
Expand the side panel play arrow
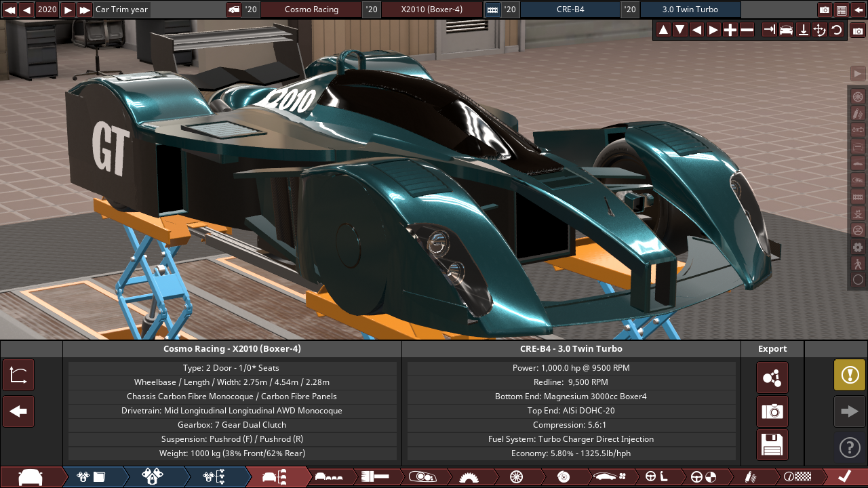pos(858,73)
